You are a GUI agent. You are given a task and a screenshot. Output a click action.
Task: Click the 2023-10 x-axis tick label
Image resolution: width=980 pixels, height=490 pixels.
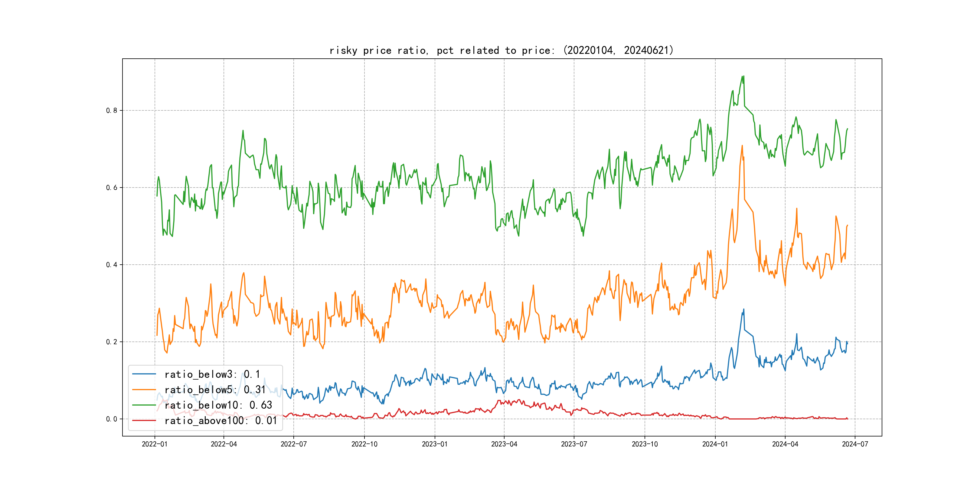(645, 444)
